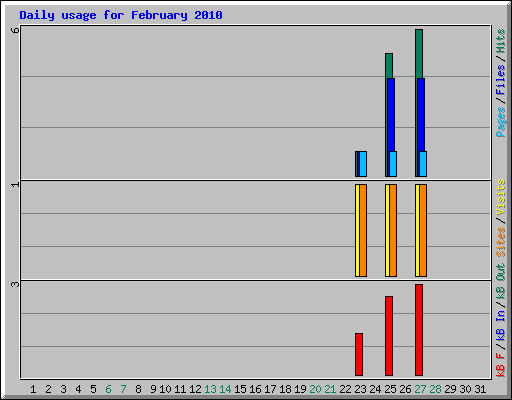Click the 'Files' legend label
This screenshot has height=400, width=512.
501,79
